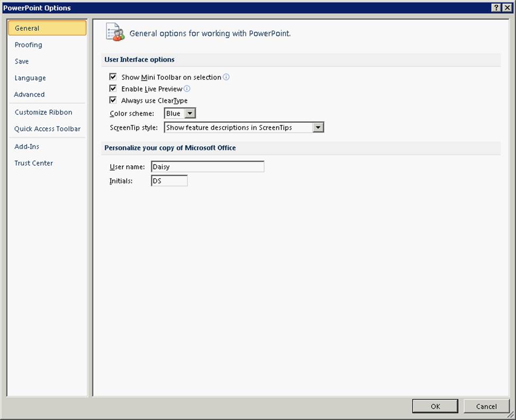Click Cancel to dismiss the dialog
516x420 pixels.
486,406
